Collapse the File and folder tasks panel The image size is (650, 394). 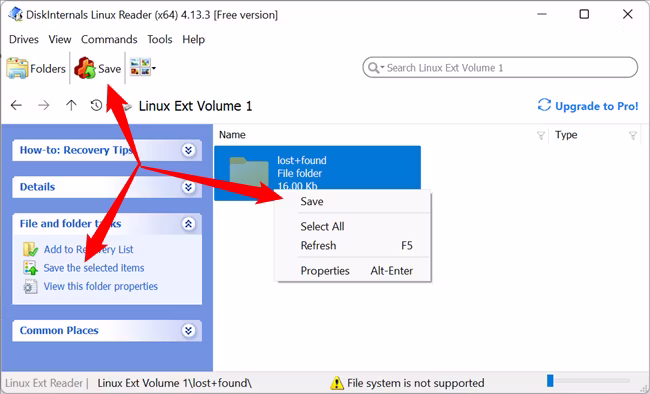tap(188, 224)
